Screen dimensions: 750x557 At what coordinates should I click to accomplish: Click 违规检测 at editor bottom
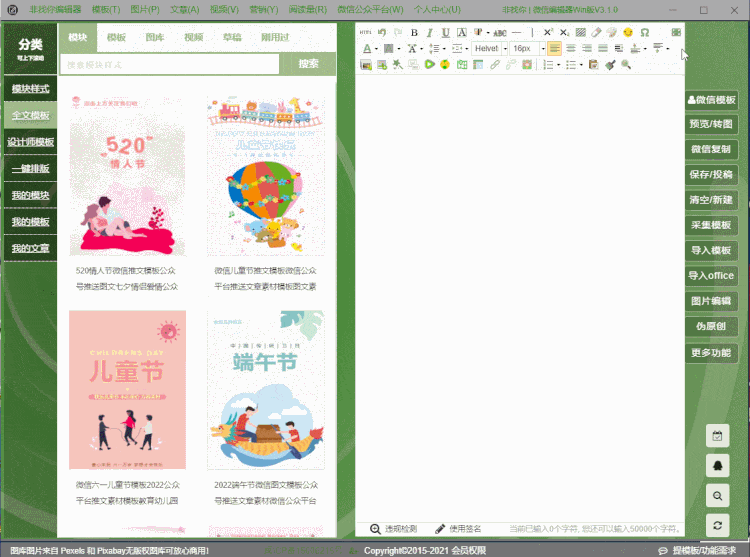[394, 529]
